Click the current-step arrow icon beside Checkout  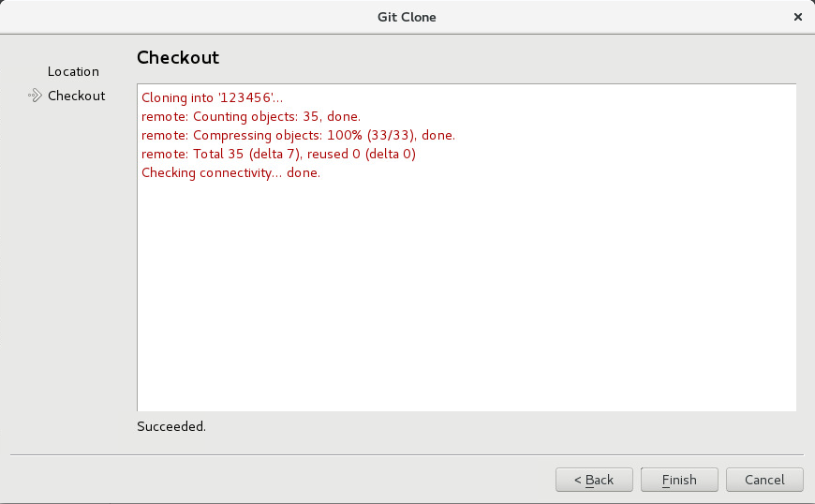[x=35, y=96]
